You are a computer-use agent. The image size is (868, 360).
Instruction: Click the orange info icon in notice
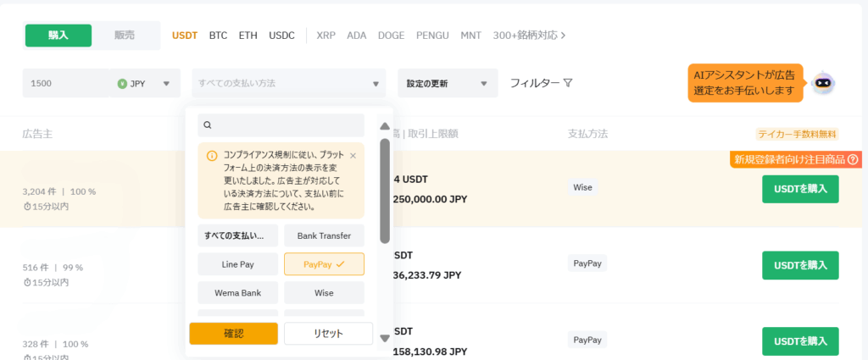coord(212,156)
